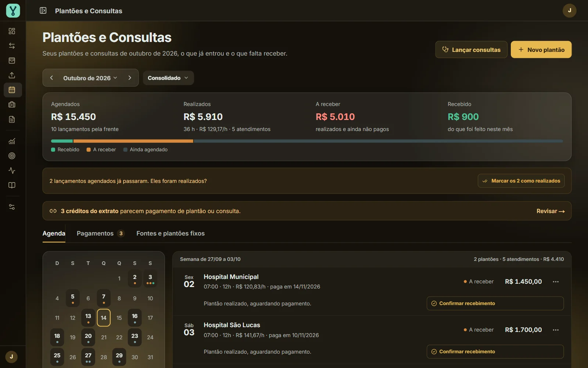Click the green Recebido progress bar segment
The height and width of the screenshot is (368, 588).
tap(62, 141)
